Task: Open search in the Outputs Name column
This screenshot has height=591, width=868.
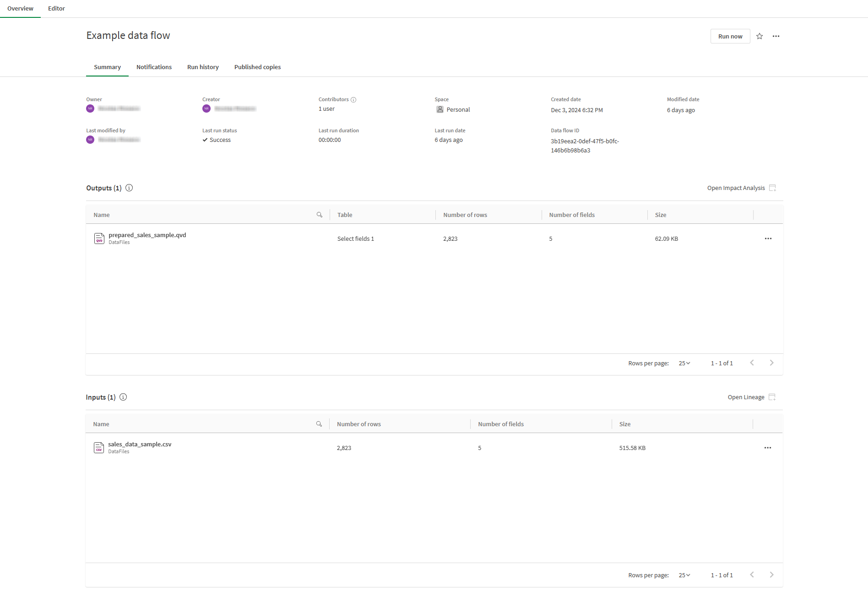Action: coord(320,214)
